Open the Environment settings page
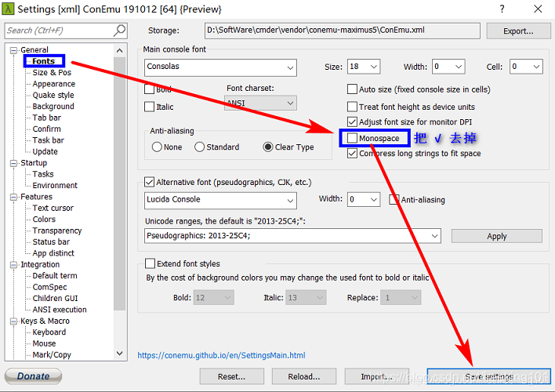This screenshot has height=392, width=555. pyautogui.click(x=55, y=186)
